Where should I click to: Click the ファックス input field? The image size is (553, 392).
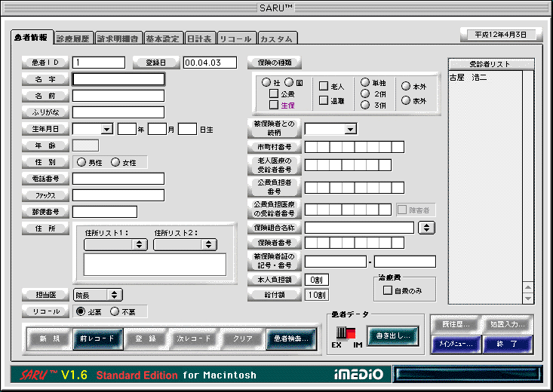coord(118,195)
